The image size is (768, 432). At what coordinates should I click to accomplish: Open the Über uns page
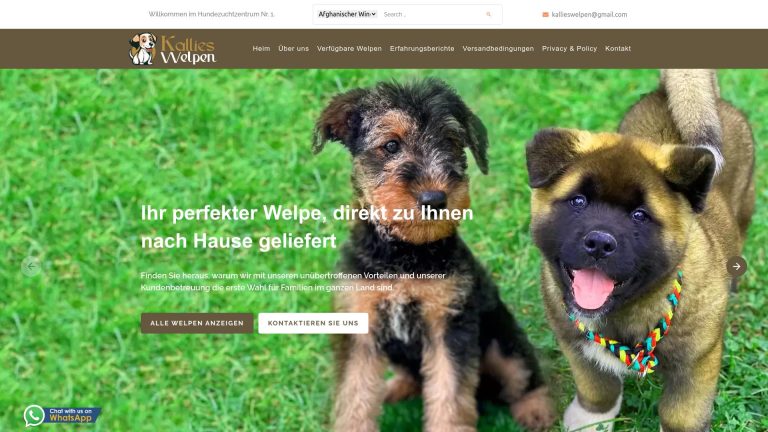[x=293, y=48]
